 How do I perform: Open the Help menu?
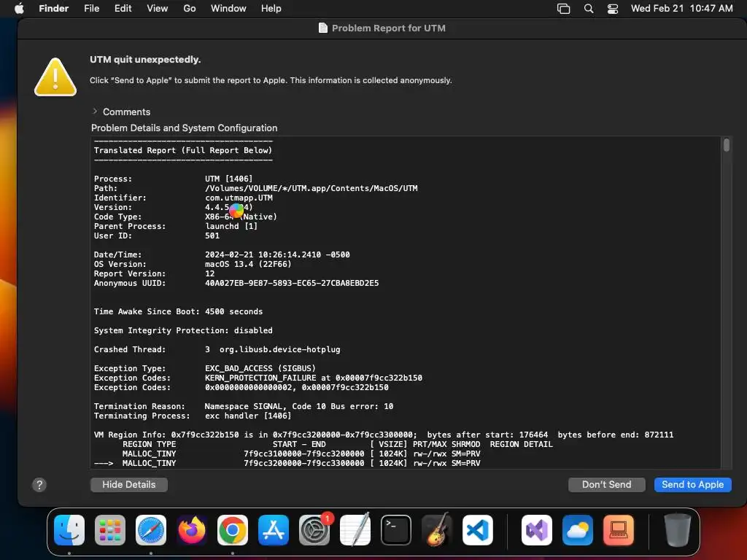tap(271, 9)
